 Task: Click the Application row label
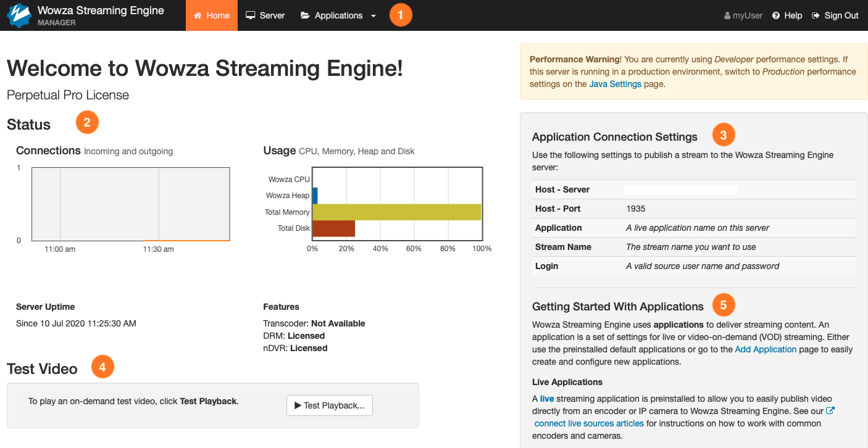[x=558, y=228]
